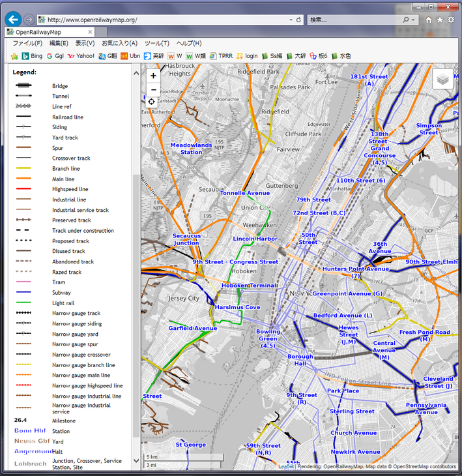Open the ヘルプ(H) menu
462x476 pixels.
(189, 44)
